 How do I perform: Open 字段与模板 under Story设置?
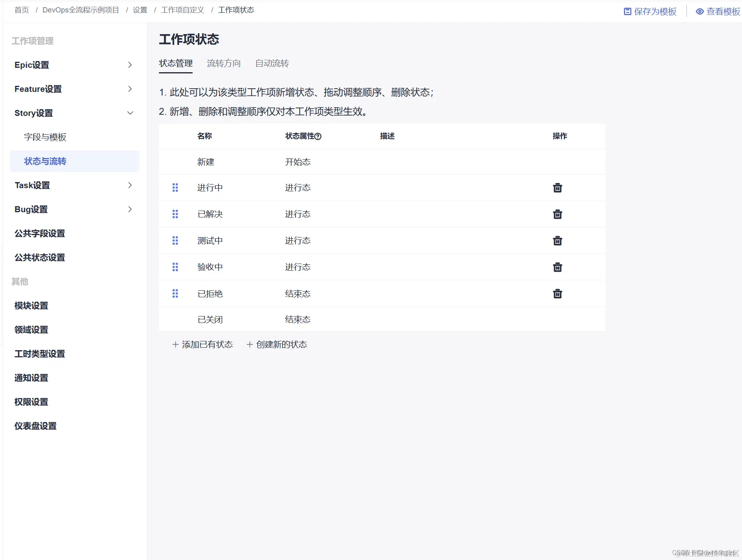click(x=45, y=137)
